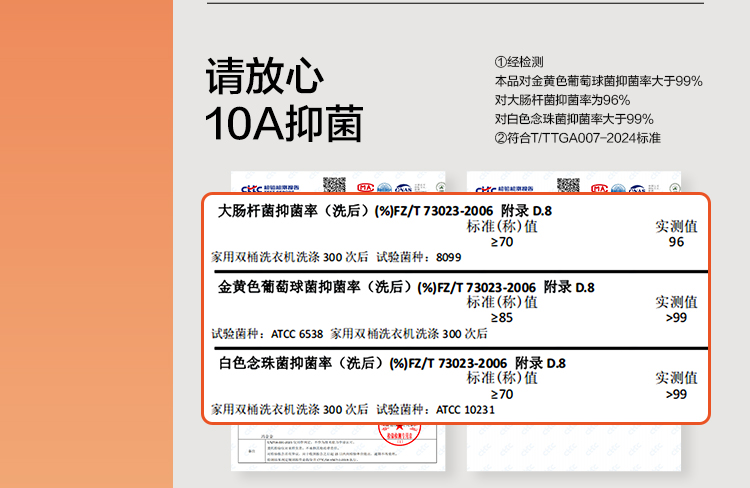The height and width of the screenshot is (488, 750).
Task: Click the measured value 96
Action: click(676, 242)
